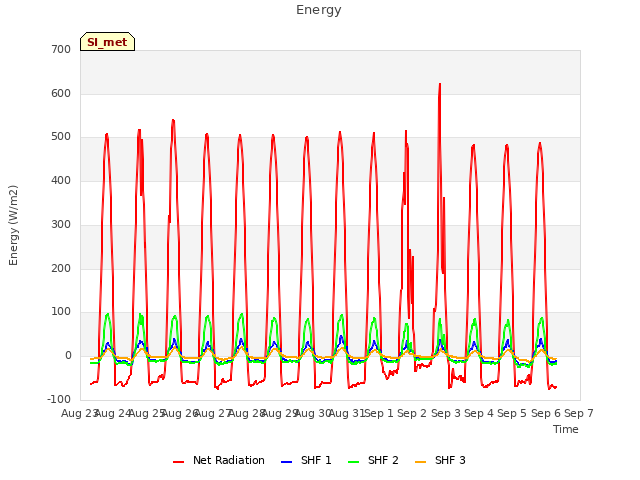
Task: Click the Sep 3 x-axis date label
Action: 446,413
